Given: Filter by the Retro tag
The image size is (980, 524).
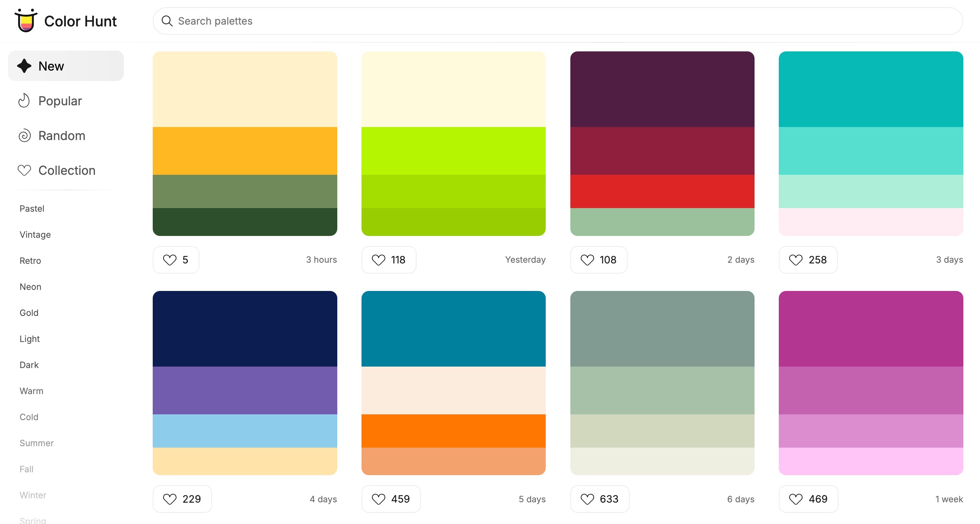Looking at the screenshot, I should (30, 261).
